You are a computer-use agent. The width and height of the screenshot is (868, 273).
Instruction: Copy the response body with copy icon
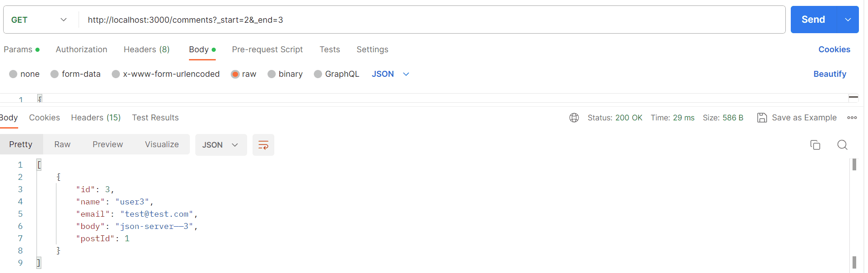coord(815,145)
